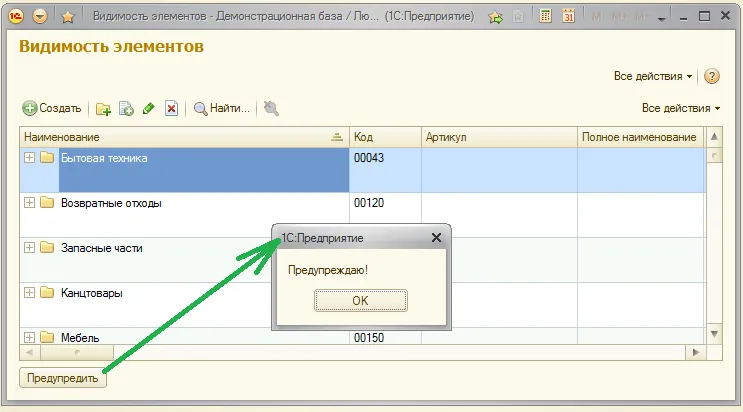Click the Предупреждаю! message text

pos(328,270)
